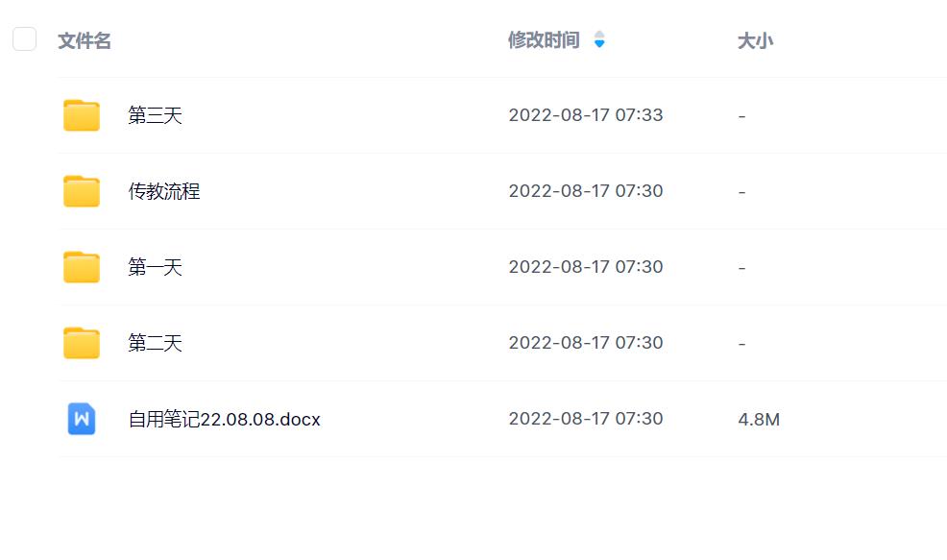
Task: Open the 自用笔记22.08.08.docx file name
Action: coord(225,420)
